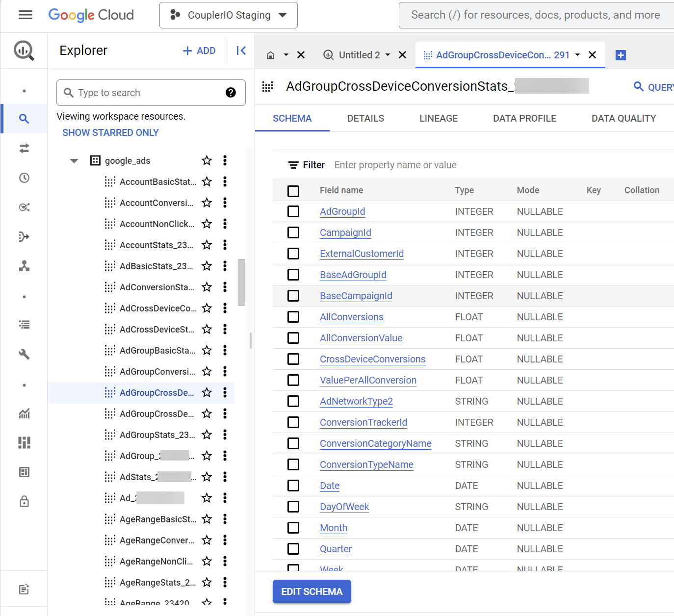Open Administration wrench icon in sidebar
The height and width of the screenshot is (616, 674).
[x=24, y=354]
